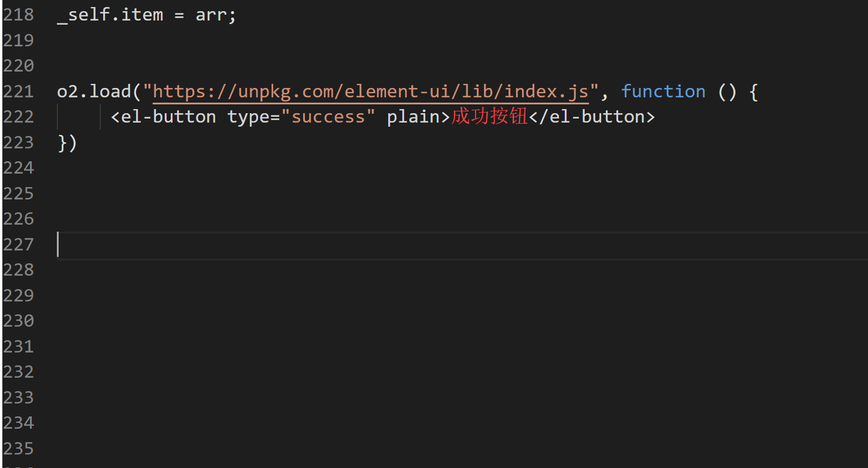Click the blue "function" keyword
Image resolution: width=868 pixels, height=468 pixels.
pos(663,91)
